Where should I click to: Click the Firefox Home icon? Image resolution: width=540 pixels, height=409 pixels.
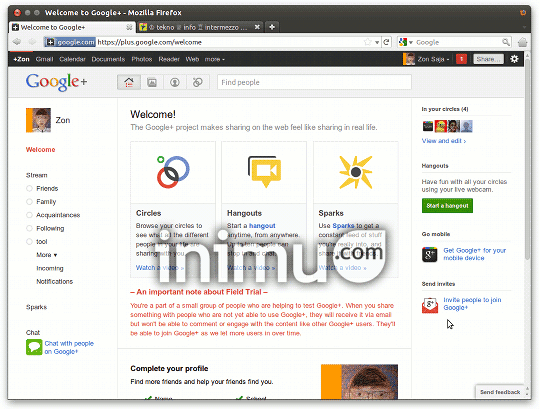click(x=522, y=42)
